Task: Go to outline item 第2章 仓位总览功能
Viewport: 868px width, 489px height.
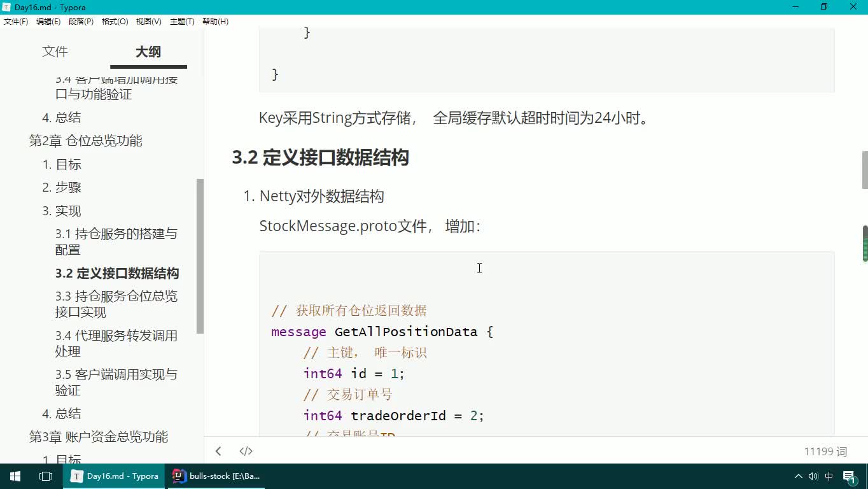Action: coord(86,141)
